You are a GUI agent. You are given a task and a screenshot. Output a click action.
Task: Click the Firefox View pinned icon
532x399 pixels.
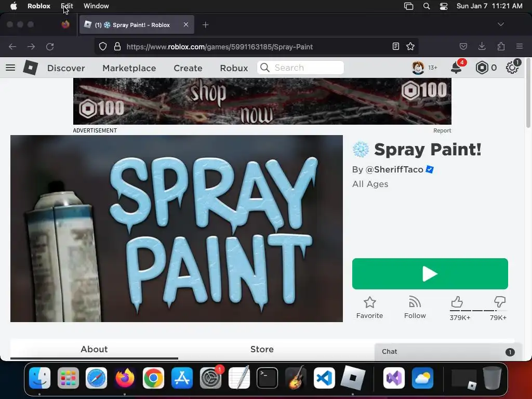coord(65,24)
